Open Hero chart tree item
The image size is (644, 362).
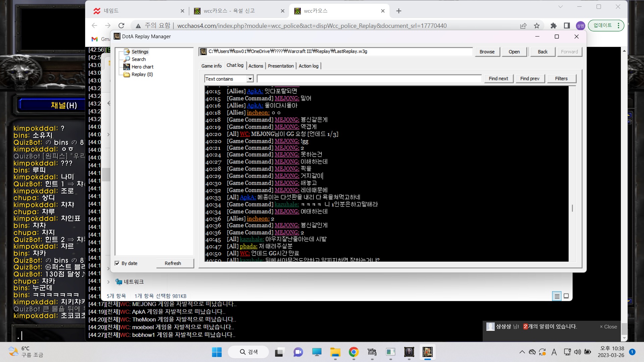point(143,67)
